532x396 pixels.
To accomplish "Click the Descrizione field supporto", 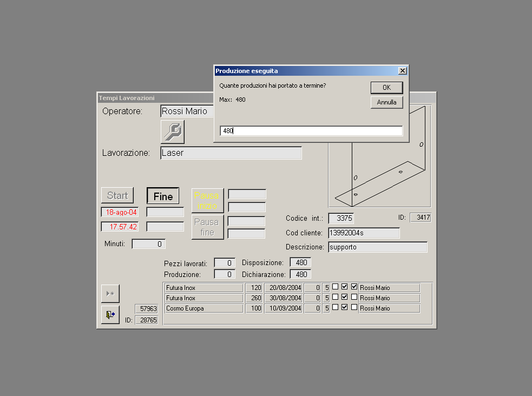I will (378, 247).
